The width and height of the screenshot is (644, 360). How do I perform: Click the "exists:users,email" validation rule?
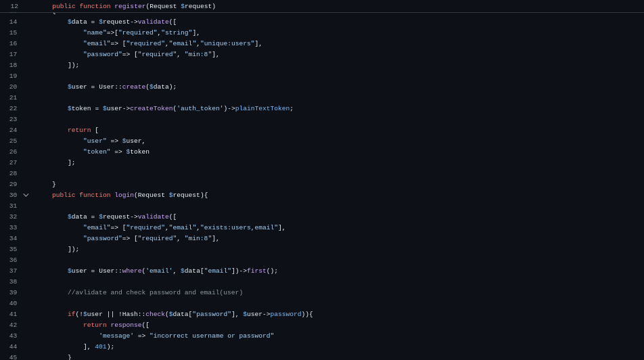point(239,227)
